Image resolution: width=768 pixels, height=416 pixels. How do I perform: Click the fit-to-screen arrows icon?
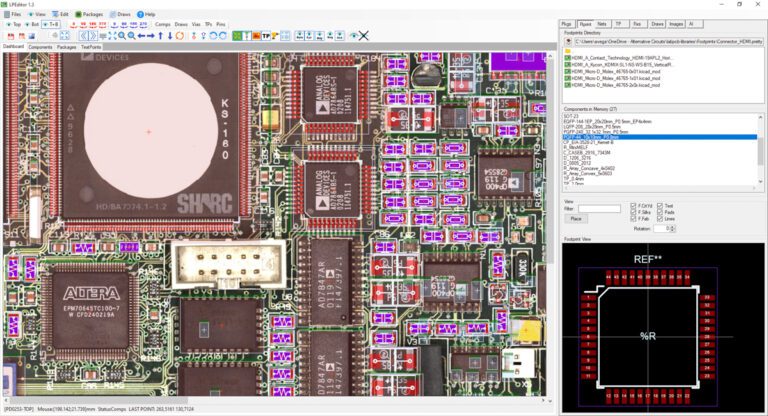click(x=113, y=36)
